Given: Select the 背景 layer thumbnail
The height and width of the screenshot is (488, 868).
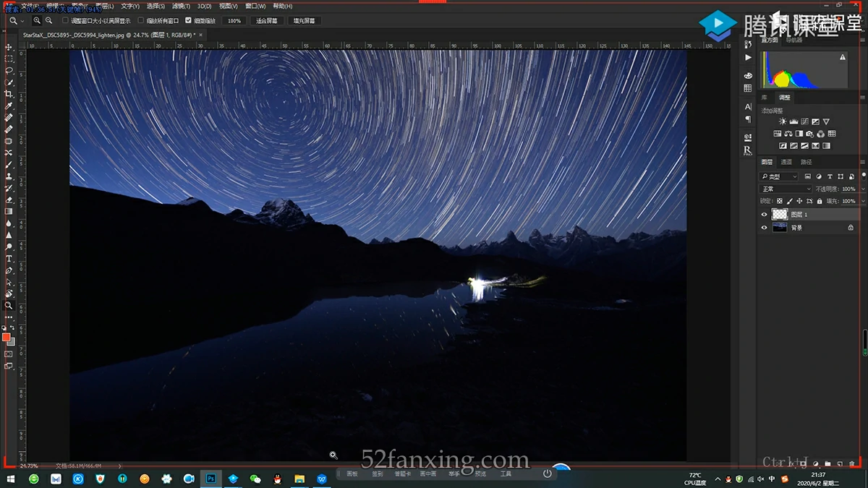Looking at the screenshot, I should tap(780, 228).
